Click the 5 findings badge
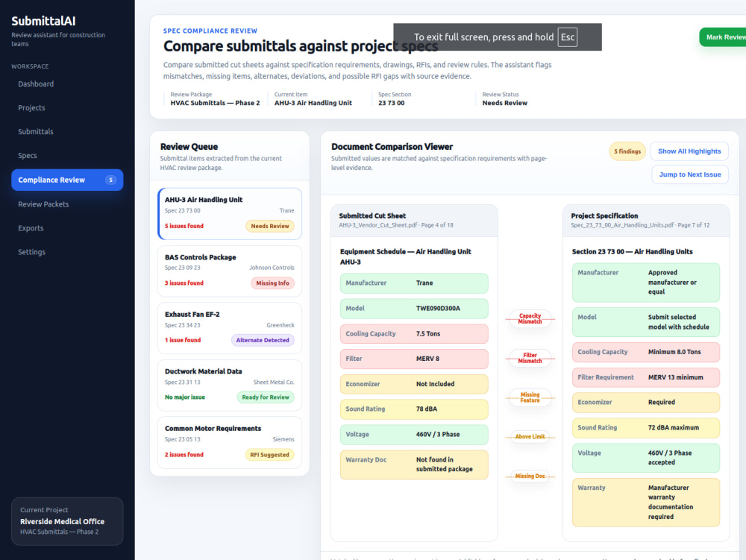The height and width of the screenshot is (560, 746). click(x=627, y=151)
